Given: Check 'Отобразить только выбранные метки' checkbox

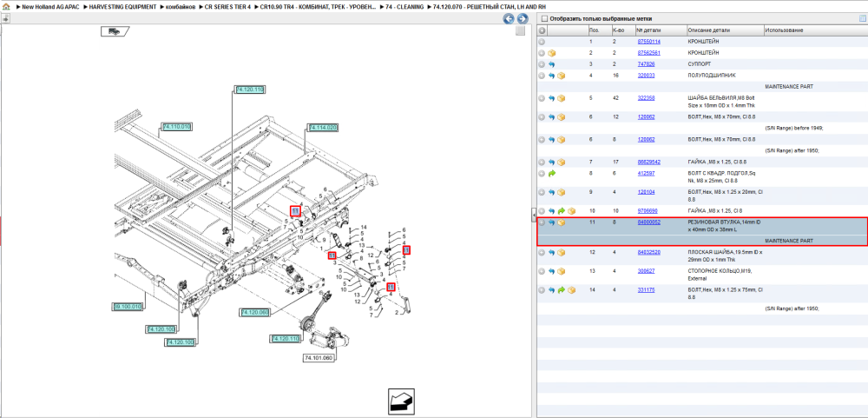Looking at the screenshot, I should [543, 18].
